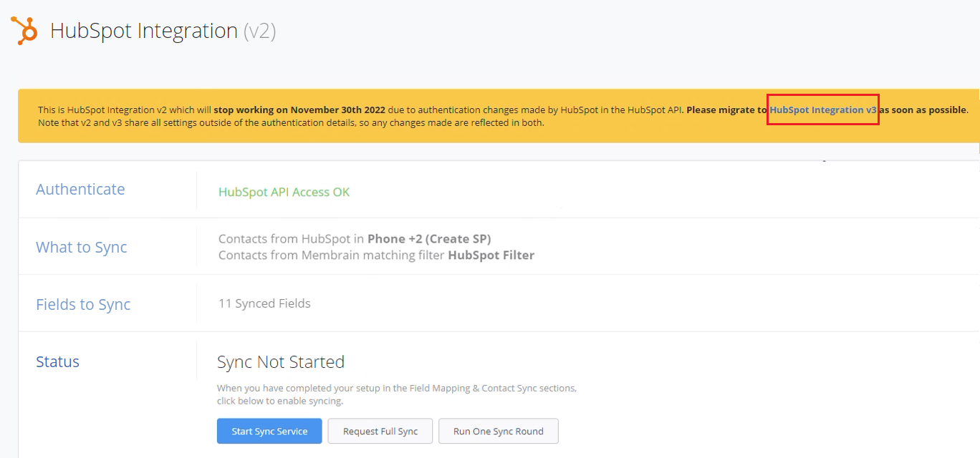Click the Request Full Sync button

380,432
